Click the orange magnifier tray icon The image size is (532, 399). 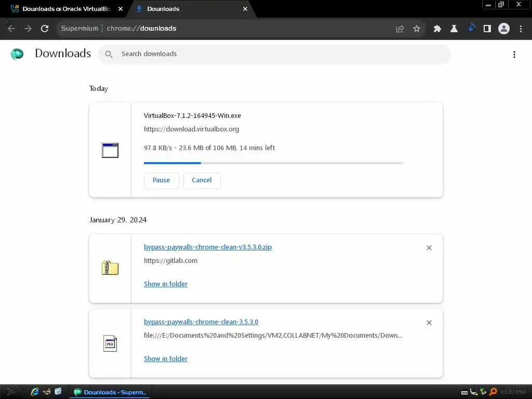coord(494,392)
